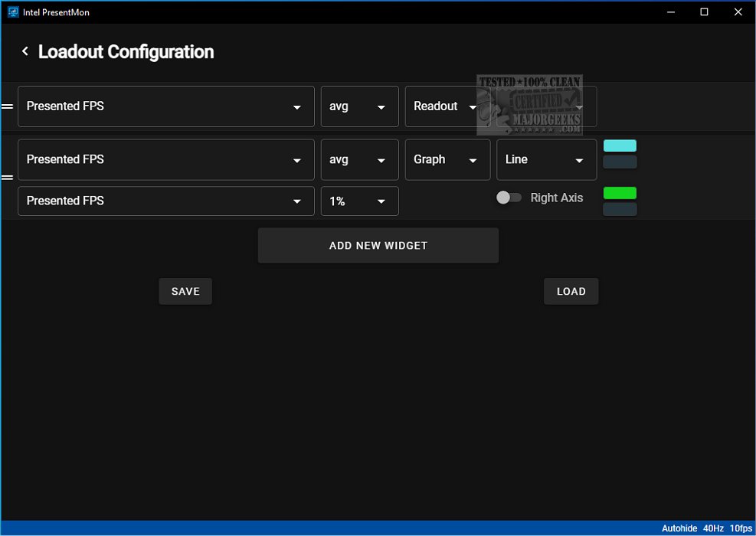Click the ADD NEW WIDGET button
756x536 pixels.
pyautogui.click(x=378, y=245)
